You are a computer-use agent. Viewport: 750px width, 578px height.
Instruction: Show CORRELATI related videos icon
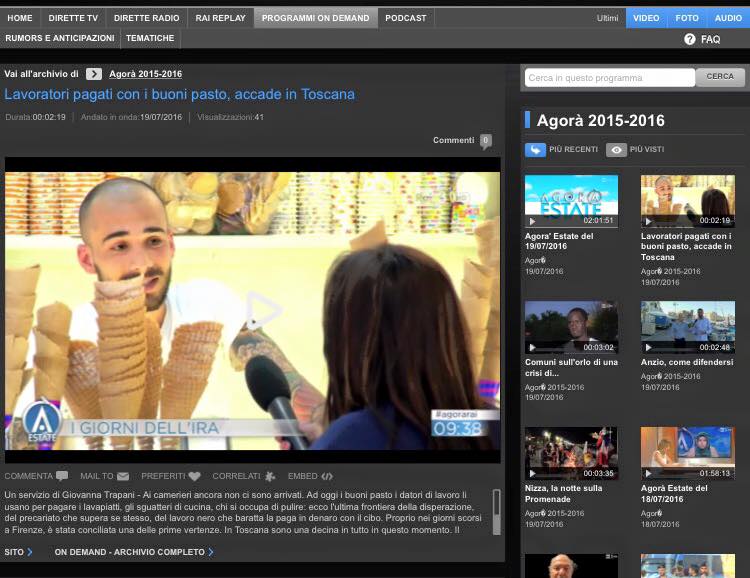click(x=270, y=476)
